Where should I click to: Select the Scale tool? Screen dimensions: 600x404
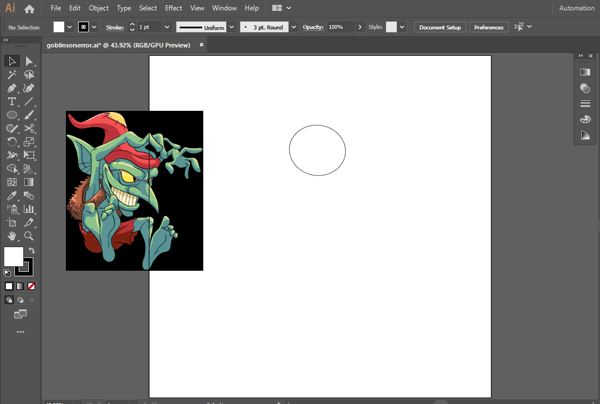pyautogui.click(x=29, y=142)
